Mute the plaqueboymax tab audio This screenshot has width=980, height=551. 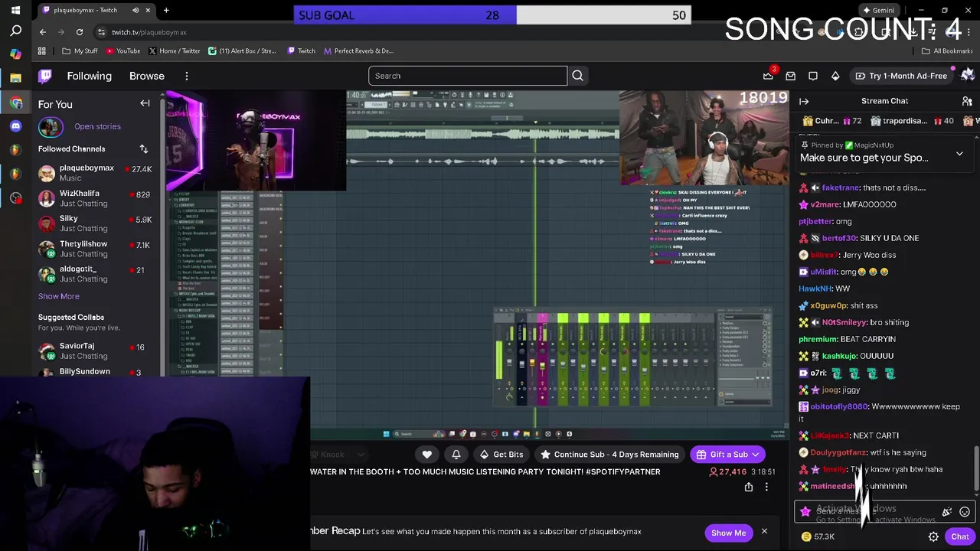pyautogui.click(x=136, y=10)
